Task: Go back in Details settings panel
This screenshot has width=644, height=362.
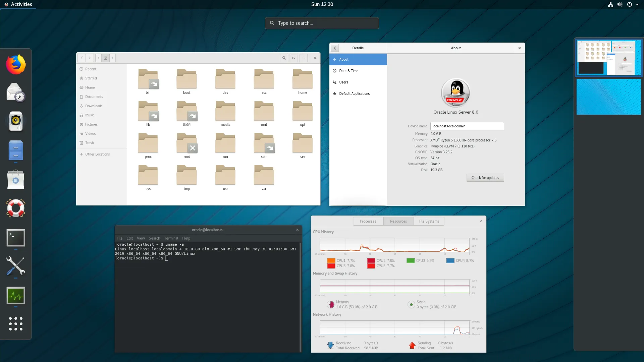Action: (x=335, y=48)
